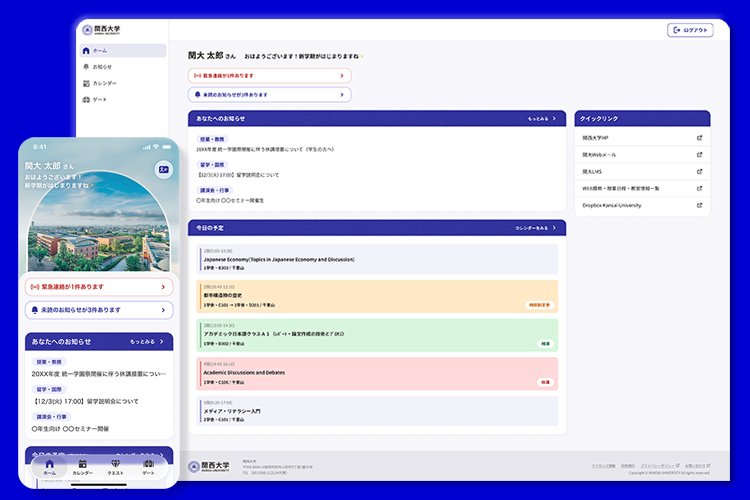Click the calendar icon beside カレンダー in the sidebar
The height and width of the screenshot is (500, 750).
[86, 83]
